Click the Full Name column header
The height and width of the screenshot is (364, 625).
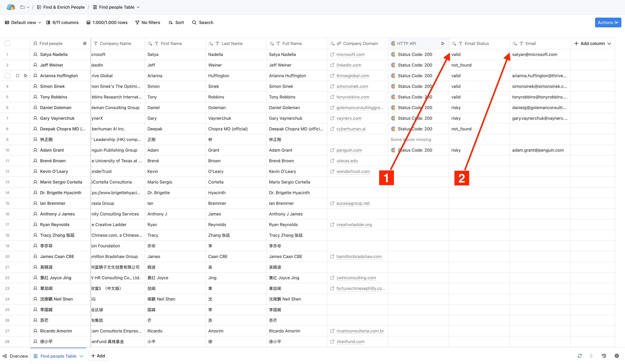pos(297,43)
